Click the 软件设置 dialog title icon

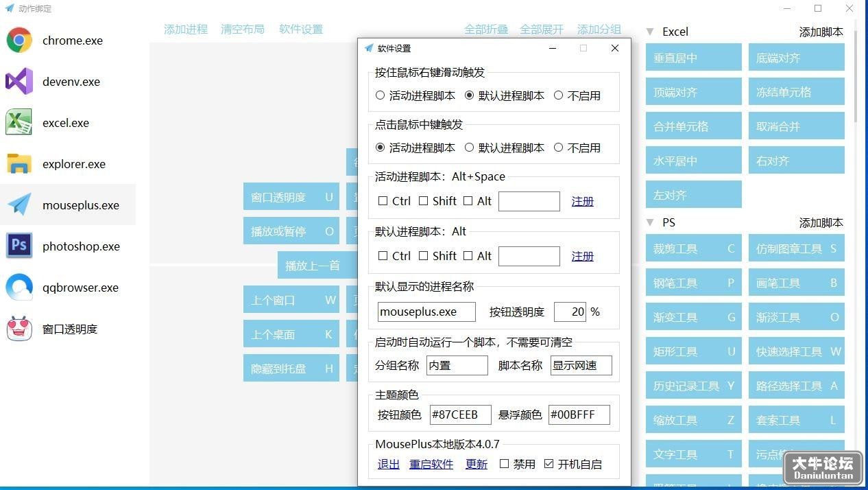pos(369,48)
